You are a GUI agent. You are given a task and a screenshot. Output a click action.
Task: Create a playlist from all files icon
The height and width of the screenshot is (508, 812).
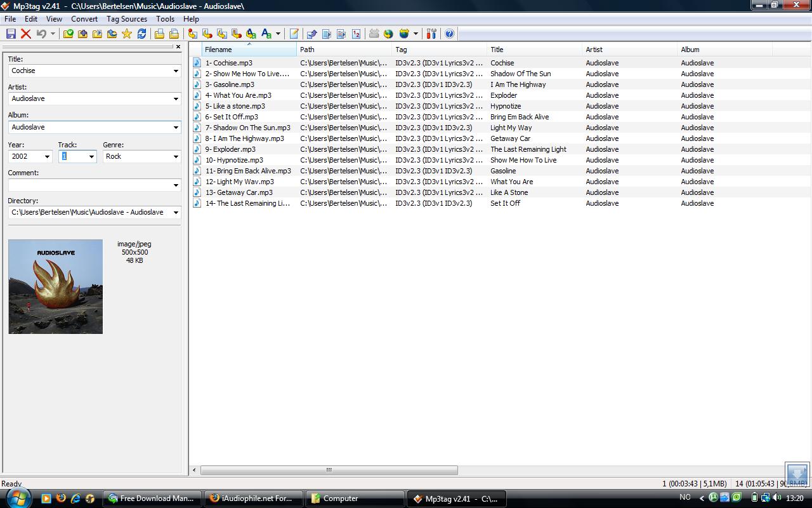click(x=159, y=34)
